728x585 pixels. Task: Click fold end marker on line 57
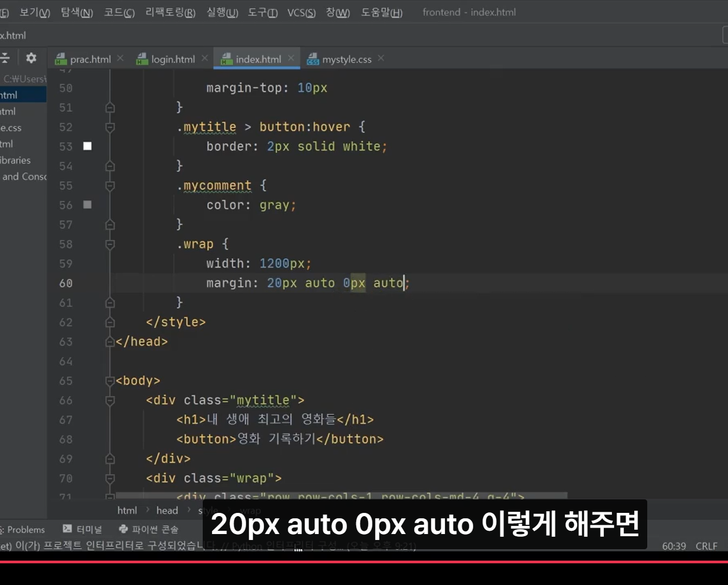(110, 224)
